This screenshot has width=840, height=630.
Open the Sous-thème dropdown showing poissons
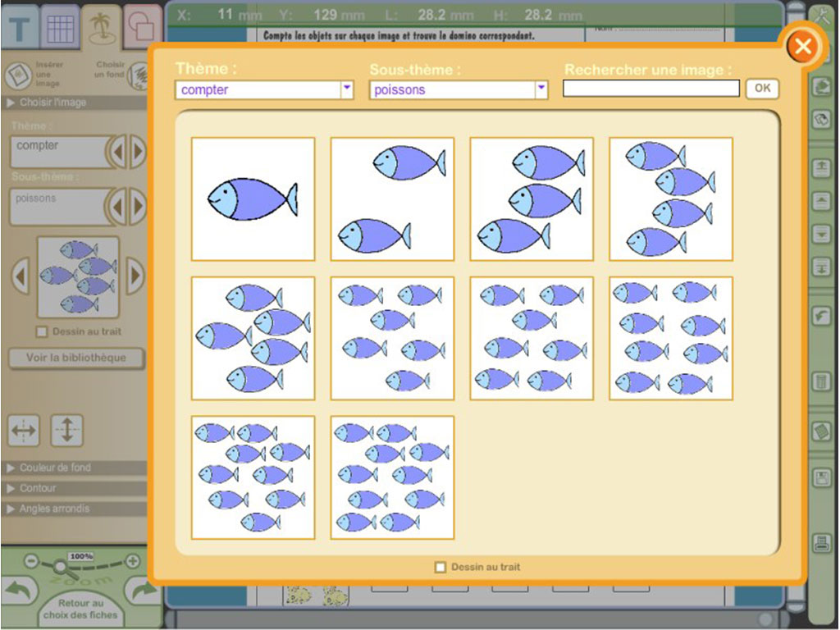point(541,89)
